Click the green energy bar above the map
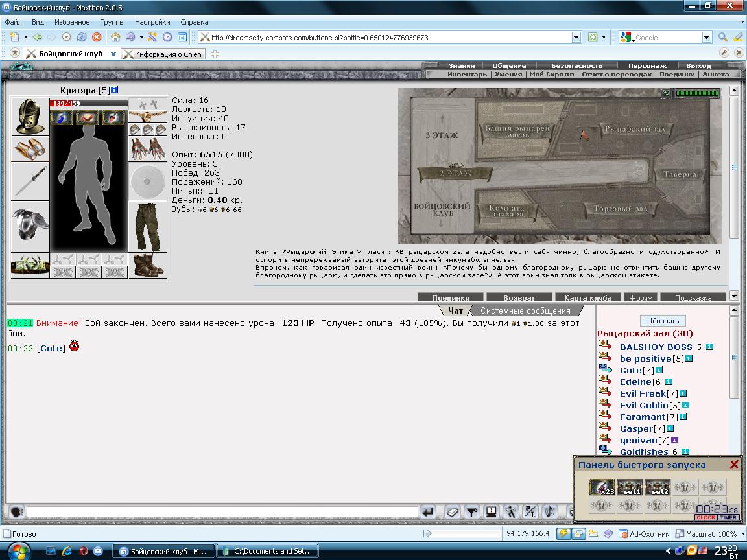Image resolution: width=747 pixels, height=560 pixels. [x=697, y=94]
